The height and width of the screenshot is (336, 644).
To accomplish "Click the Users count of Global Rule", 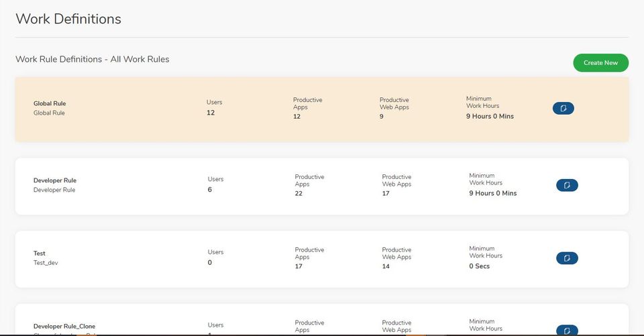I will point(211,113).
